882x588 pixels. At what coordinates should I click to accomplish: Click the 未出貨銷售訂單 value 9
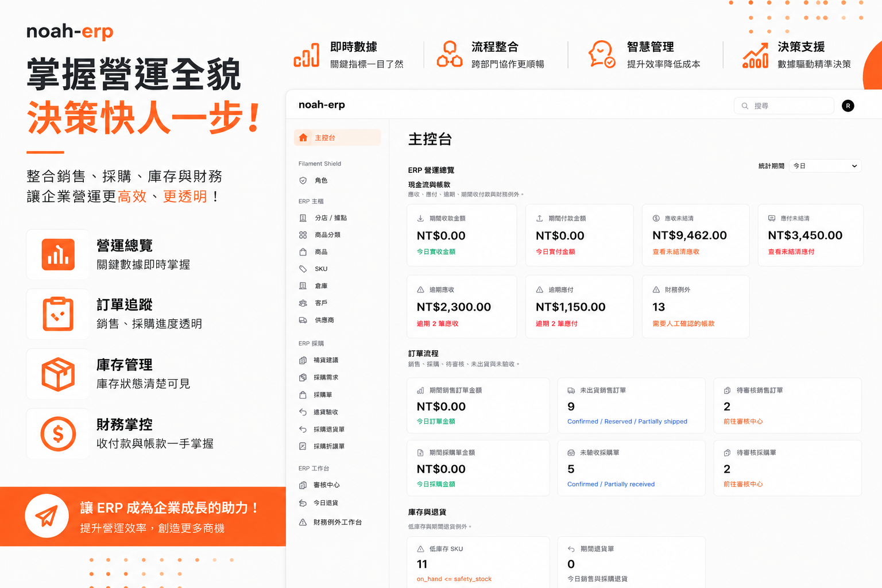coord(571,407)
